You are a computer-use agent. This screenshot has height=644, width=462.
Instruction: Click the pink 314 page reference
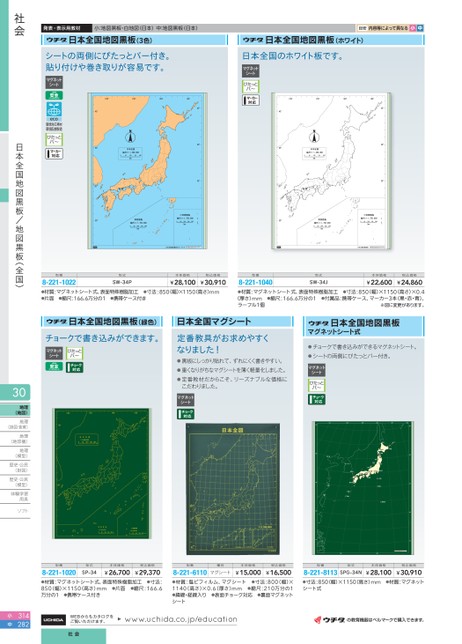click(x=15, y=616)
